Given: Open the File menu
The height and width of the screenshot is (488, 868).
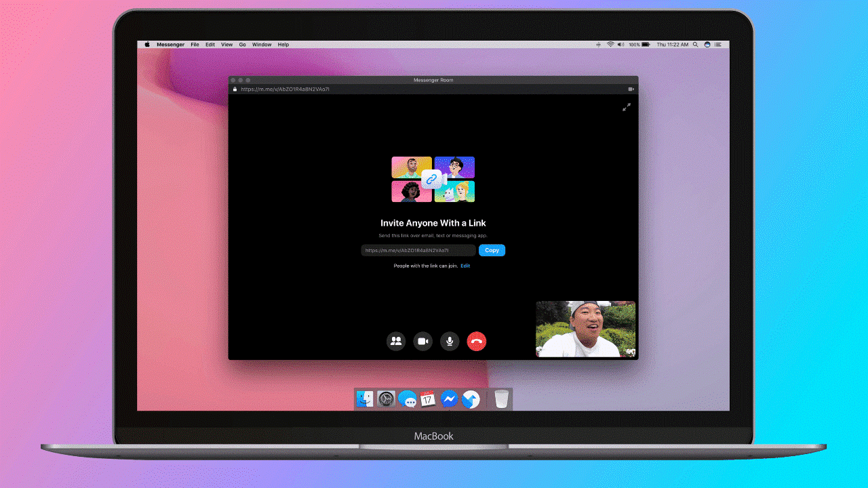Looking at the screenshot, I should click(195, 45).
